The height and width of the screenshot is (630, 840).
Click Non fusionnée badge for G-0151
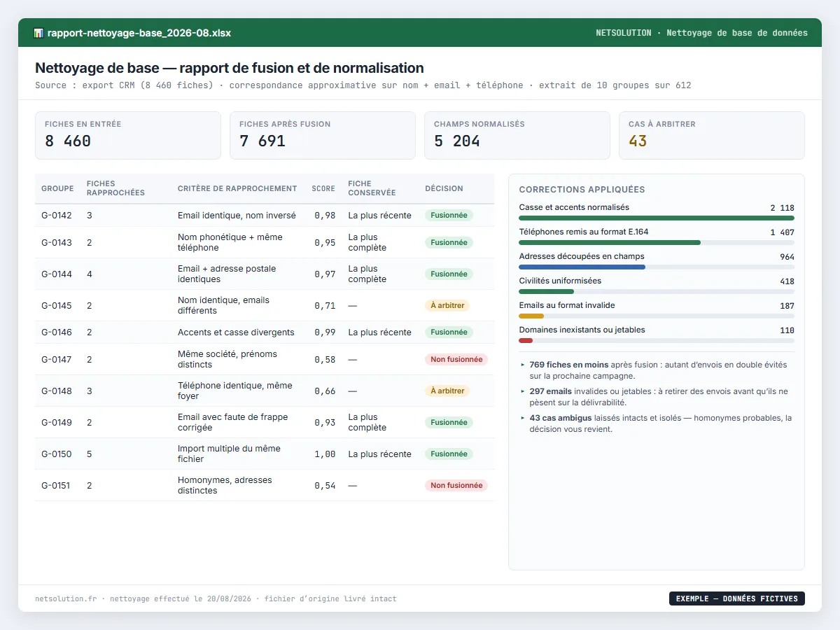456,485
